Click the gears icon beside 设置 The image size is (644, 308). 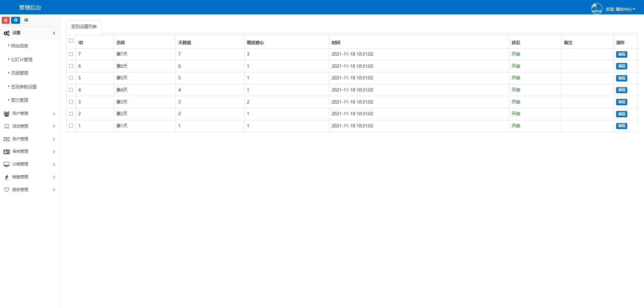click(6, 33)
